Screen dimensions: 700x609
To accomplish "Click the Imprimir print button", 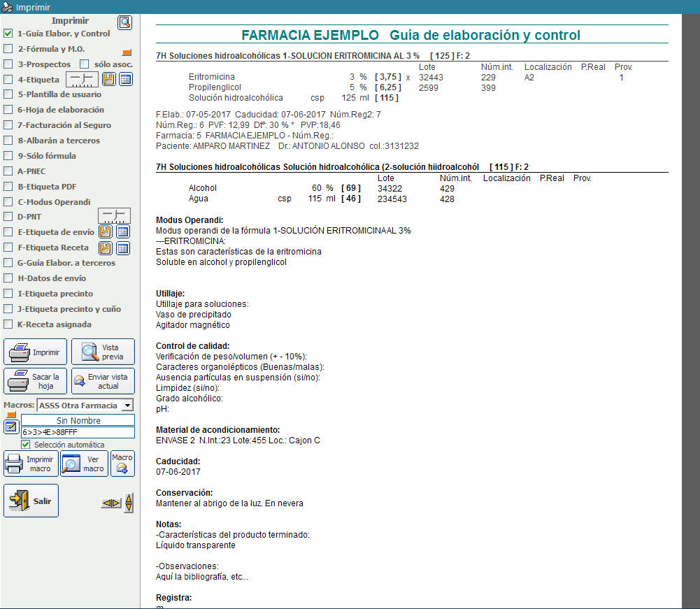I will coord(35,352).
